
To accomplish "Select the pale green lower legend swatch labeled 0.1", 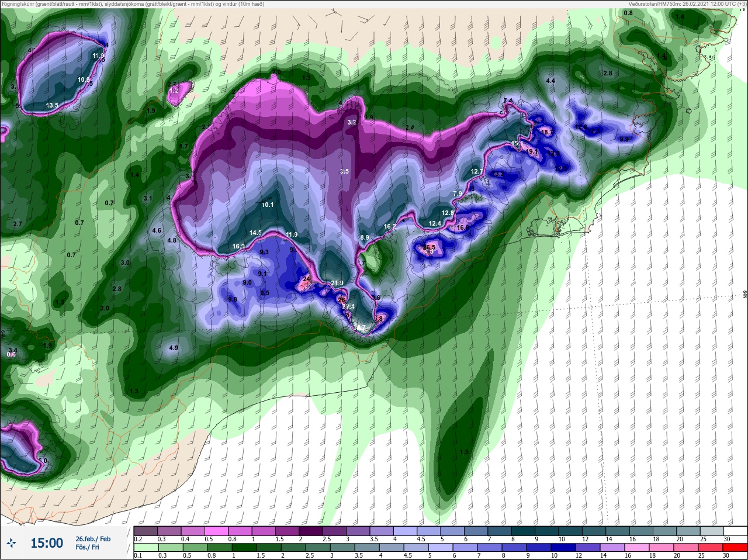I will pos(145,548).
